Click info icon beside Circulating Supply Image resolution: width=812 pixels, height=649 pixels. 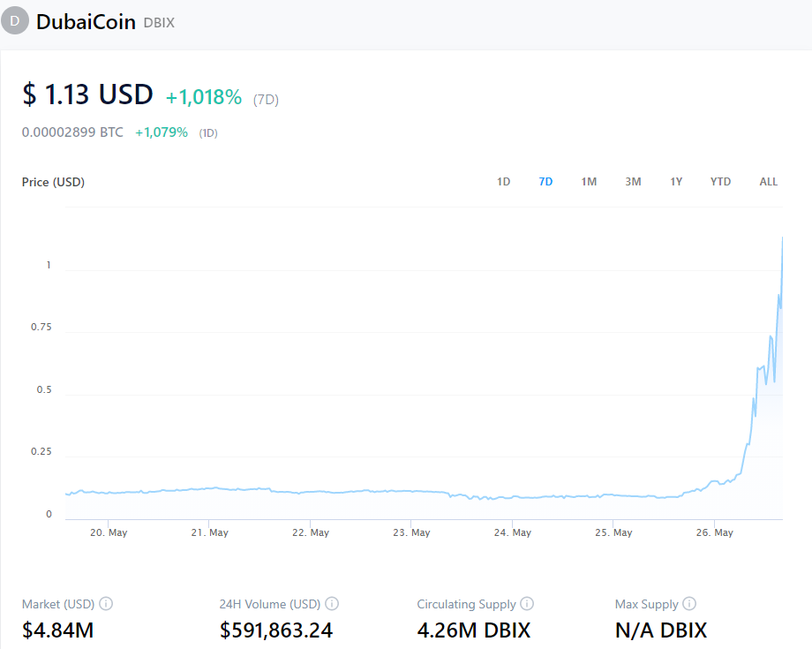pyautogui.click(x=527, y=604)
